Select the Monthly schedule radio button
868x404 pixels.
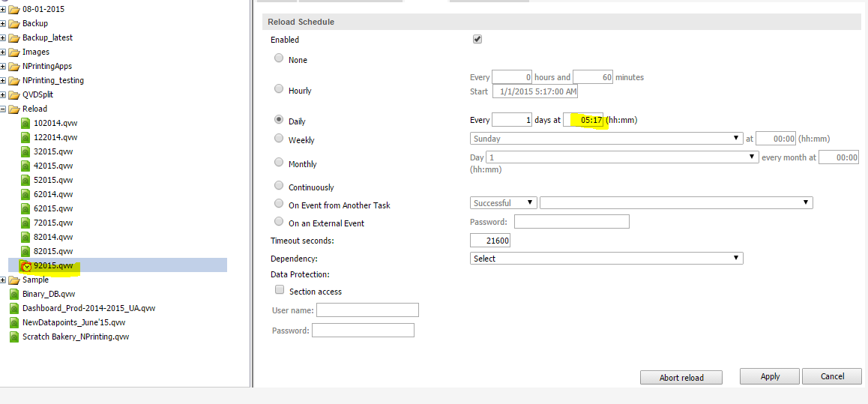(279, 162)
